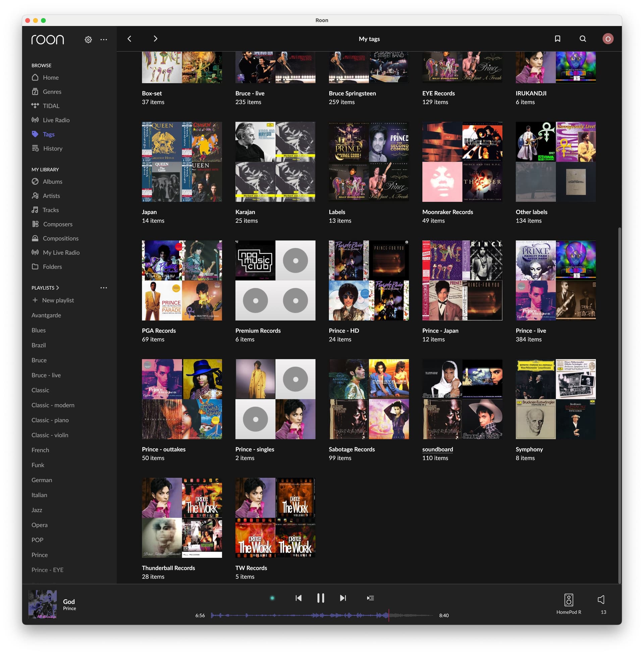Open the play queue icon
Viewport: 644px width, 654px height.
pyautogui.click(x=371, y=598)
